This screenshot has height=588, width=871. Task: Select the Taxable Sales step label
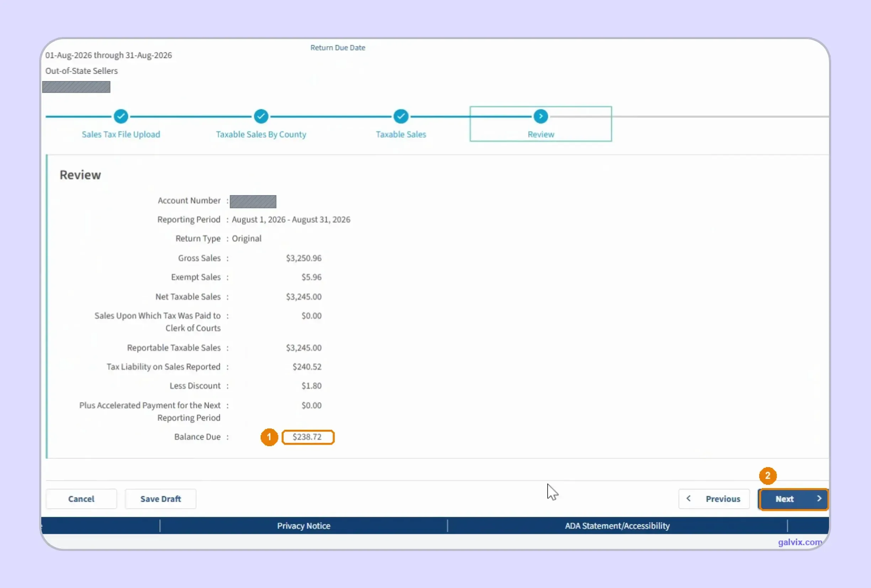(x=401, y=134)
